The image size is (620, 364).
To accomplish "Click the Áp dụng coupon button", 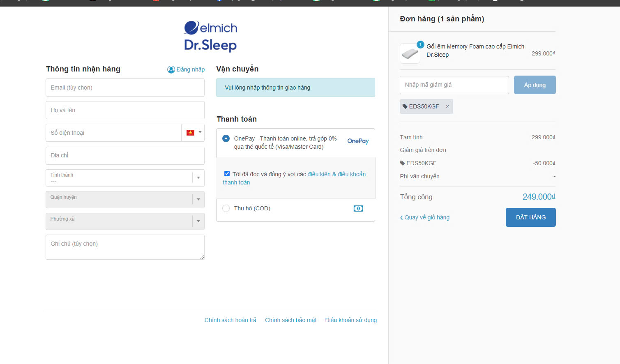I will pos(535,85).
